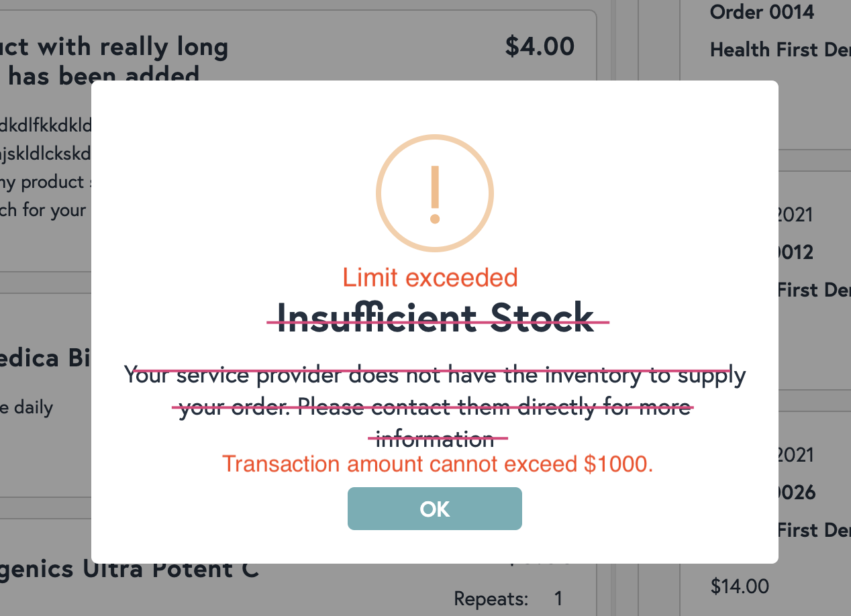Click the Repeats count value

[558, 598]
